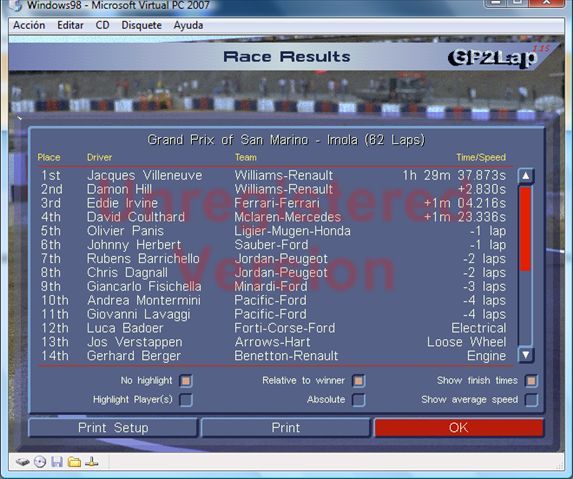
Task: Open the Disquete menu
Action: [x=141, y=25]
